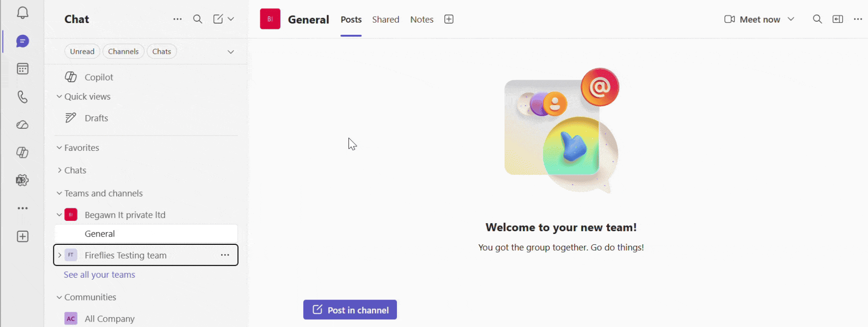Open Chat pane more options ellipsis
868x327 pixels.
click(x=178, y=19)
